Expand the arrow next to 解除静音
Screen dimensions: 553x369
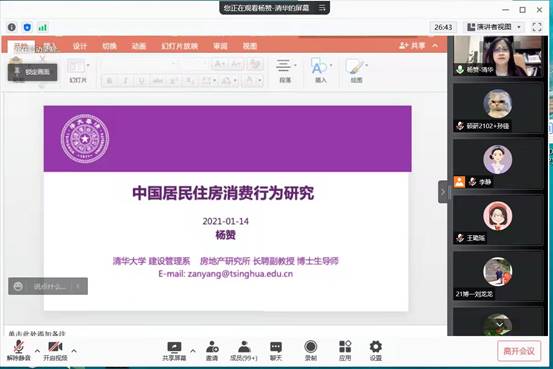click(37, 351)
